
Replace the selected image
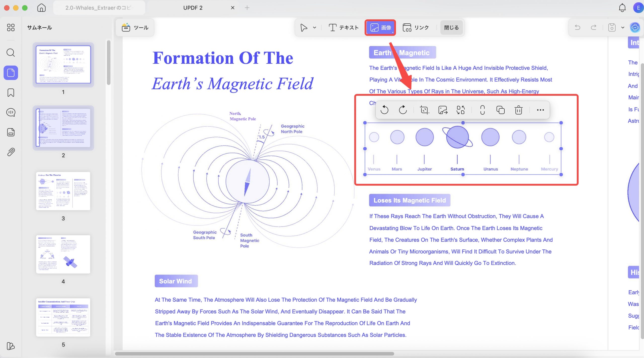click(x=461, y=110)
